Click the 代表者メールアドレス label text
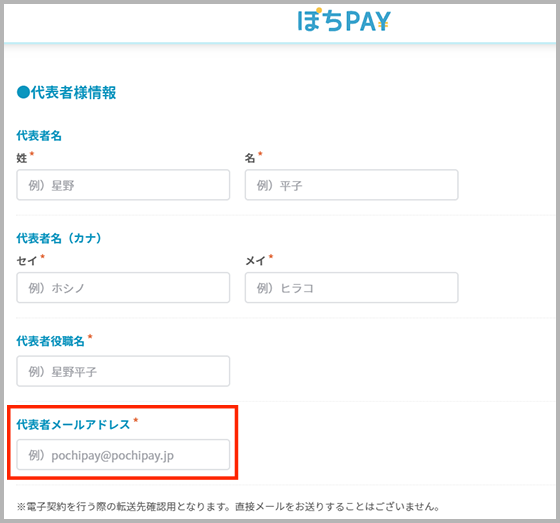 [x=73, y=424]
